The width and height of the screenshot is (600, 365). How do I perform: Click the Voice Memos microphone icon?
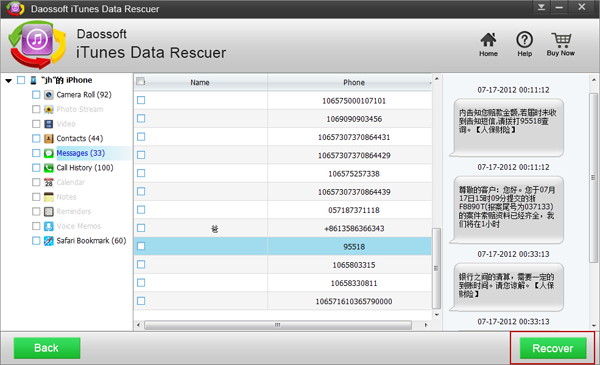tap(49, 226)
